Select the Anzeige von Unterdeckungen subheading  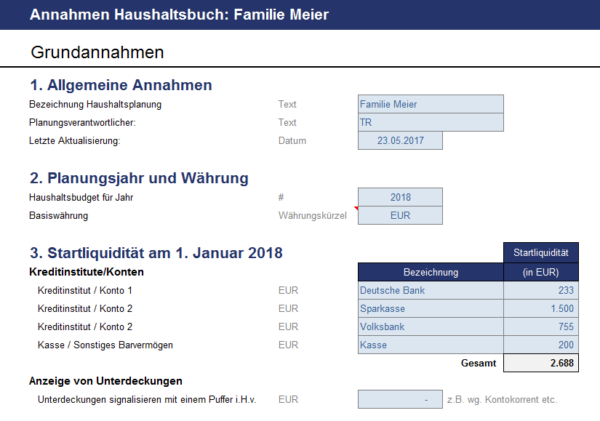coord(106,381)
